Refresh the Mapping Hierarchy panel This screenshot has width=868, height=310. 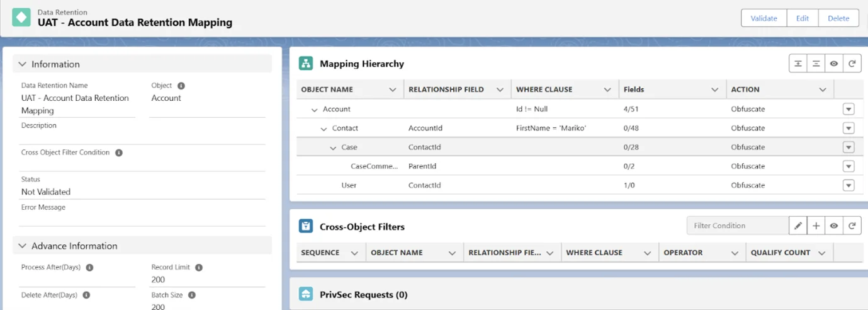click(x=852, y=64)
